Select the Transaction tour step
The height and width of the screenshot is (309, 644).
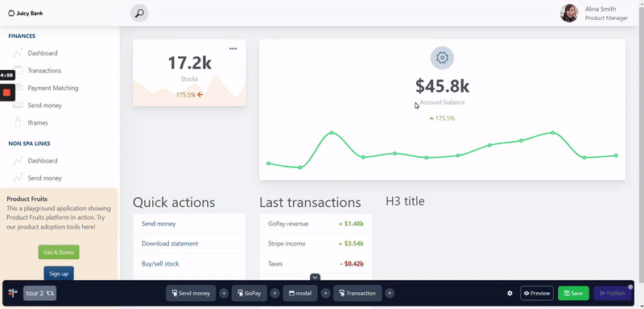click(x=357, y=293)
